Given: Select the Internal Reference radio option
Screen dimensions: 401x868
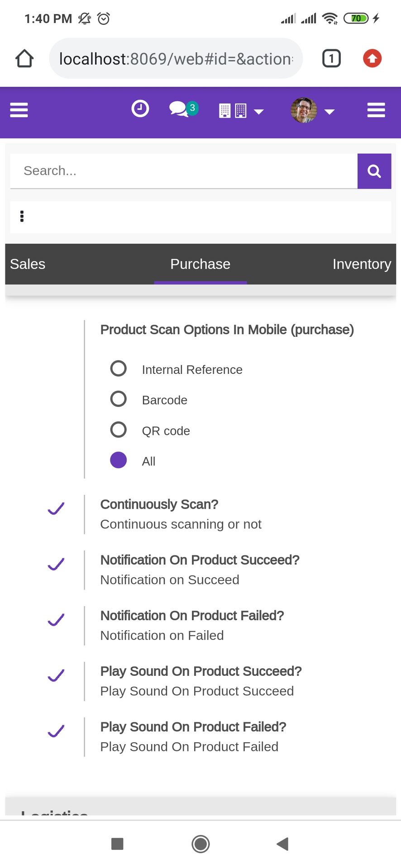Looking at the screenshot, I should point(119,368).
